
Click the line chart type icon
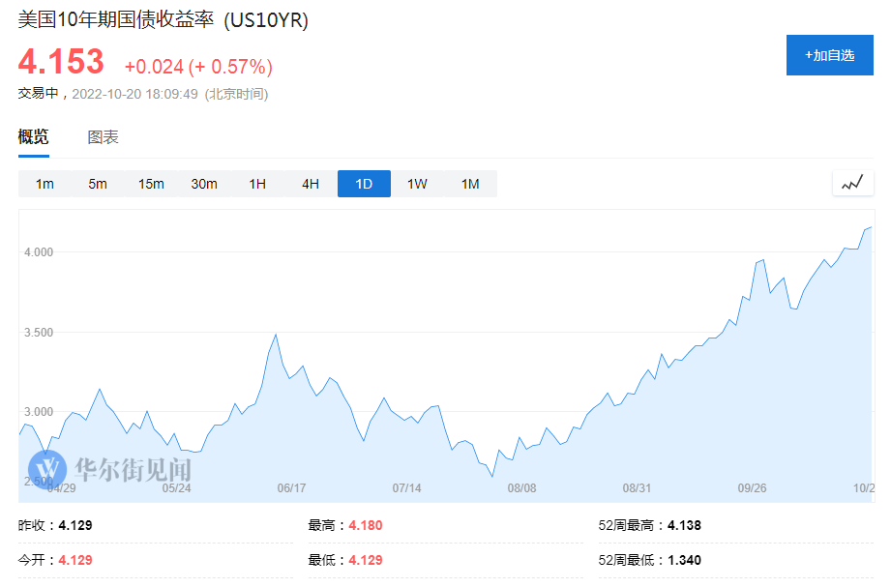pos(852,183)
